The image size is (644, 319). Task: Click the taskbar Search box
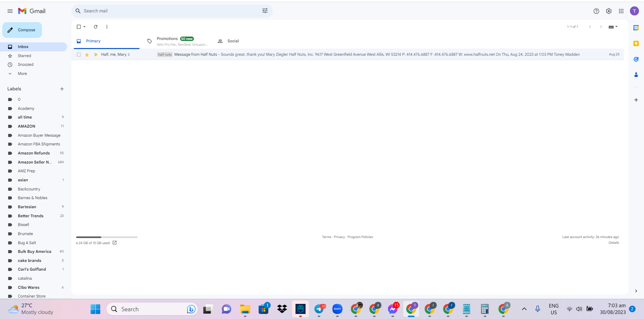click(x=153, y=309)
